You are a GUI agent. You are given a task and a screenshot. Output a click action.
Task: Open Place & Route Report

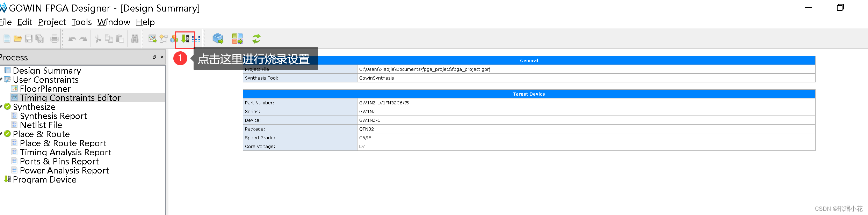(x=63, y=143)
